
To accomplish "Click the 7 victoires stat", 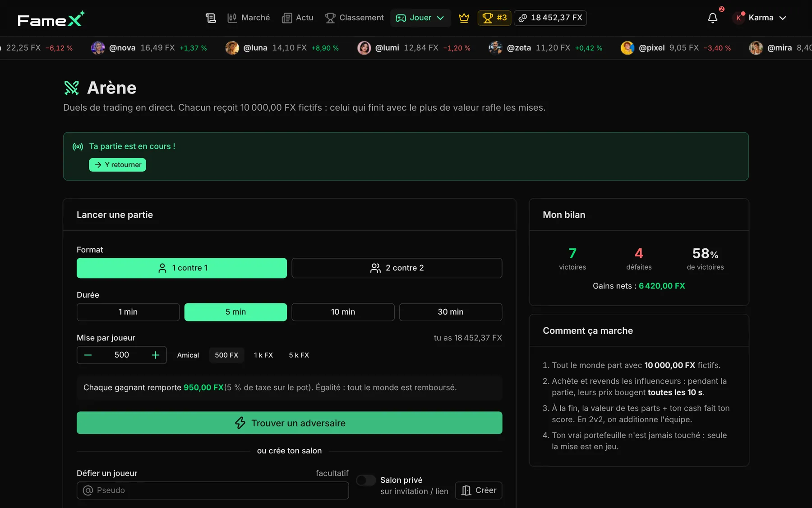I will [x=572, y=259].
